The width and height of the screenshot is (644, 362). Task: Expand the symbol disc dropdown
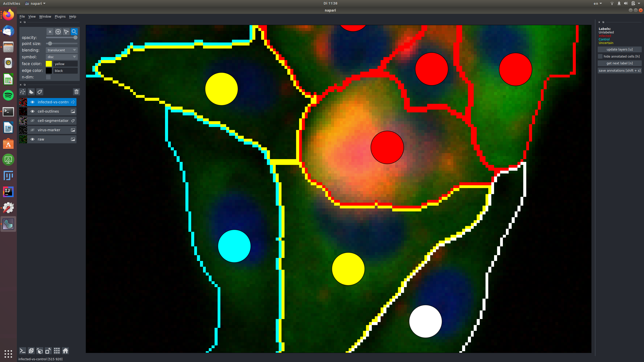tap(62, 57)
